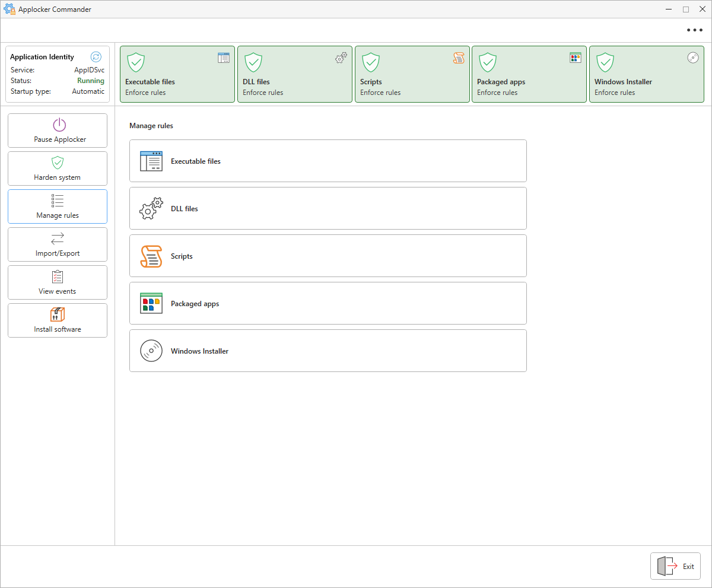Click the Import/Export arrows icon
The width and height of the screenshot is (712, 588).
(58, 239)
